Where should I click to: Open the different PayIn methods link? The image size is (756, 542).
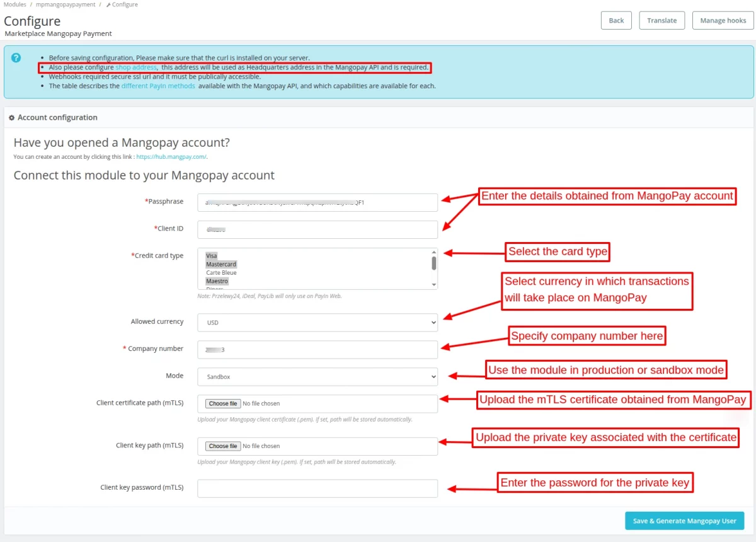158,86
